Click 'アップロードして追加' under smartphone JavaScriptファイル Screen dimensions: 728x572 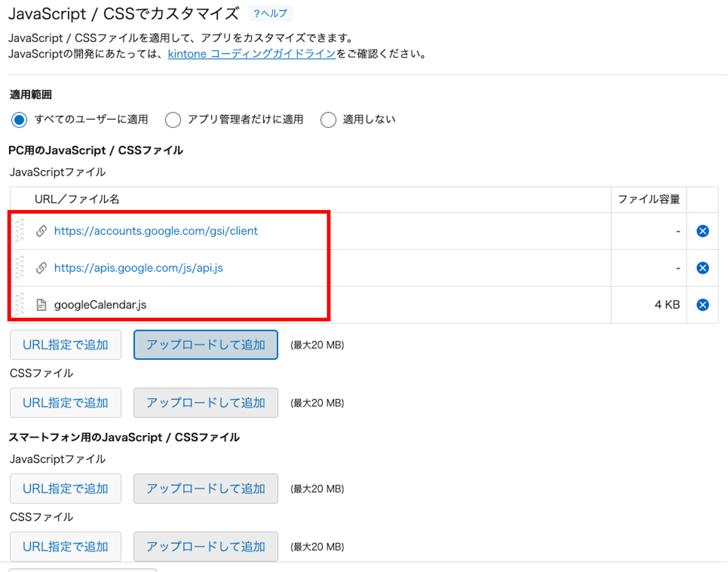point(206,488)
